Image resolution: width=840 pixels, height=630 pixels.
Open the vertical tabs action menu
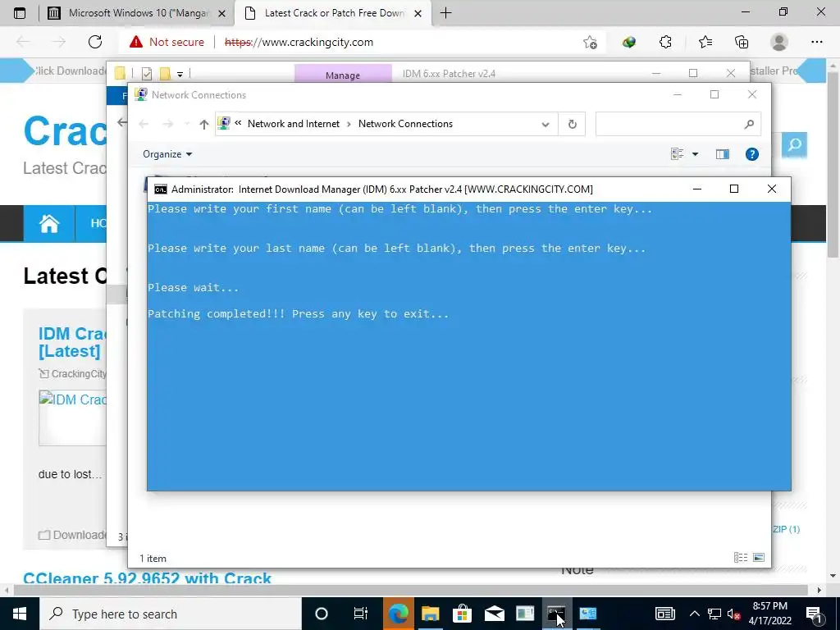pyautogui.click(x=20, y=13)
